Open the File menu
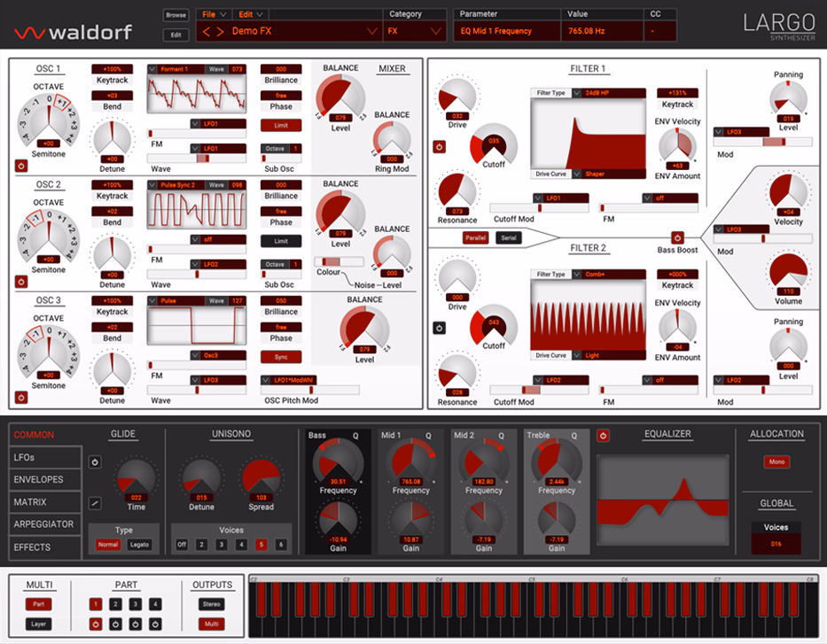 (x=215, y=14)
